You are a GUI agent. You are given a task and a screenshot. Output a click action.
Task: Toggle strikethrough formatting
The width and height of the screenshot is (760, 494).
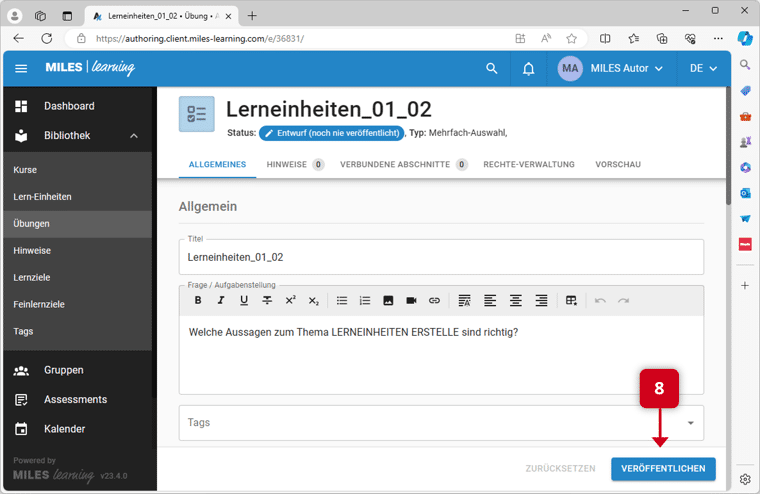[x=267, y=300]
